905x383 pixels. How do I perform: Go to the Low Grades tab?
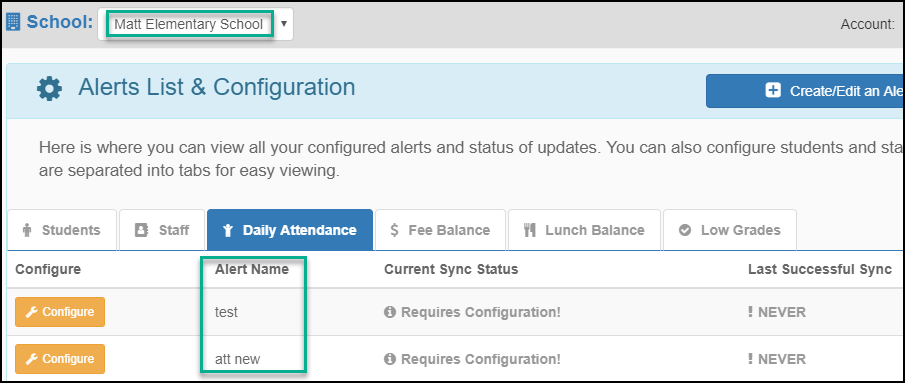(x=730, y=230)
